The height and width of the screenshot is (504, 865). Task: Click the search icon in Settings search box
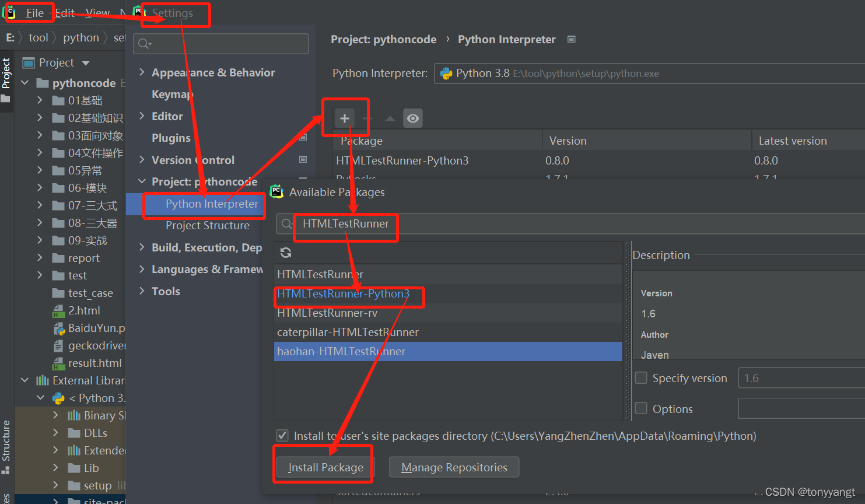pos(145,44)
